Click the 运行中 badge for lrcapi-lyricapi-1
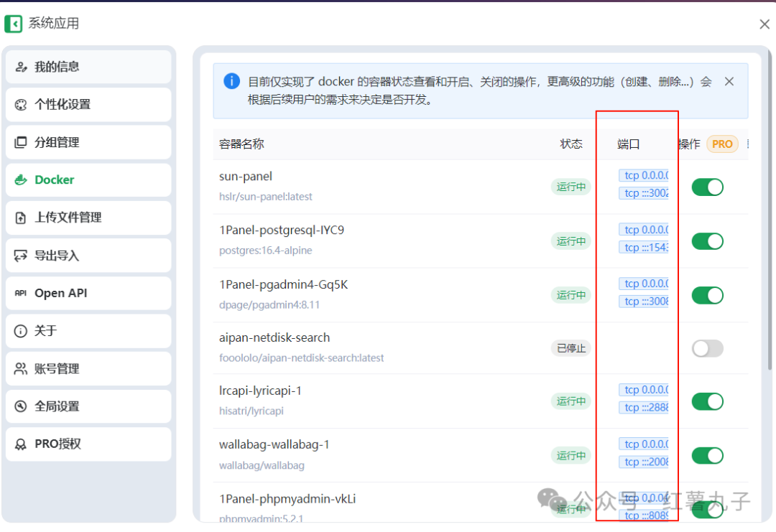 [x=571, y=401]
